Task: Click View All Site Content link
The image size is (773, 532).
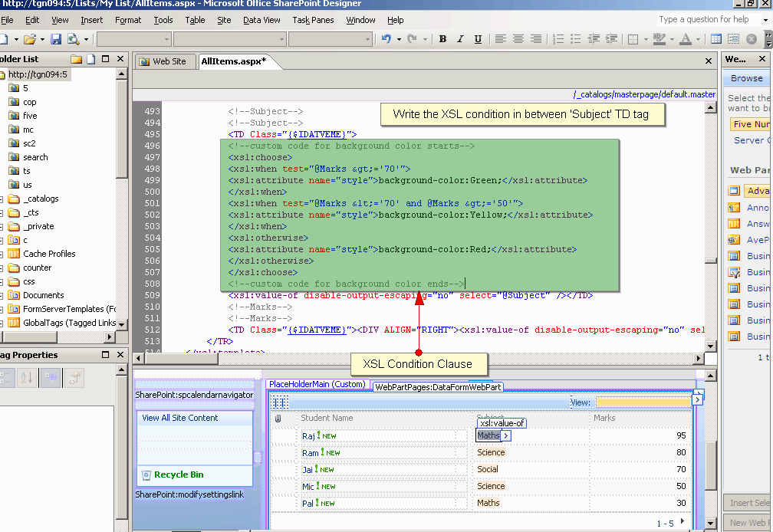Action: pos(180,418)
